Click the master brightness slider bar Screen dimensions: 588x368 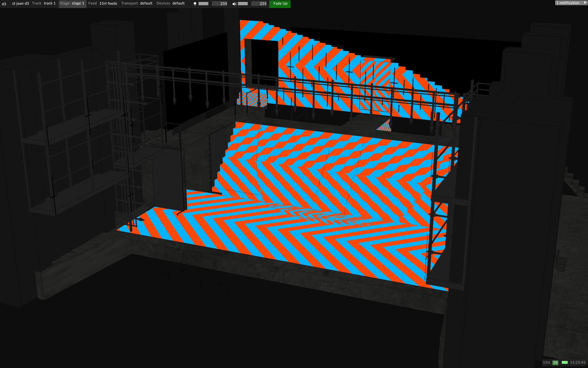[203, 4]
